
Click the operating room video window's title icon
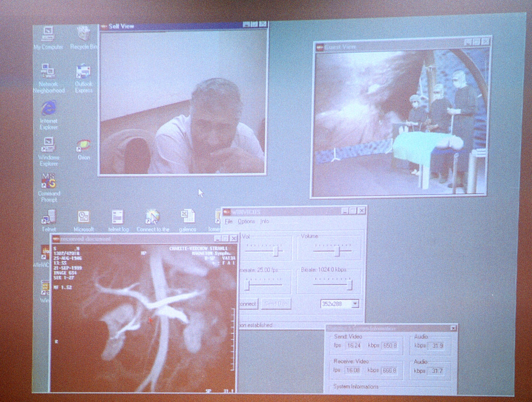tap(320, 47)
